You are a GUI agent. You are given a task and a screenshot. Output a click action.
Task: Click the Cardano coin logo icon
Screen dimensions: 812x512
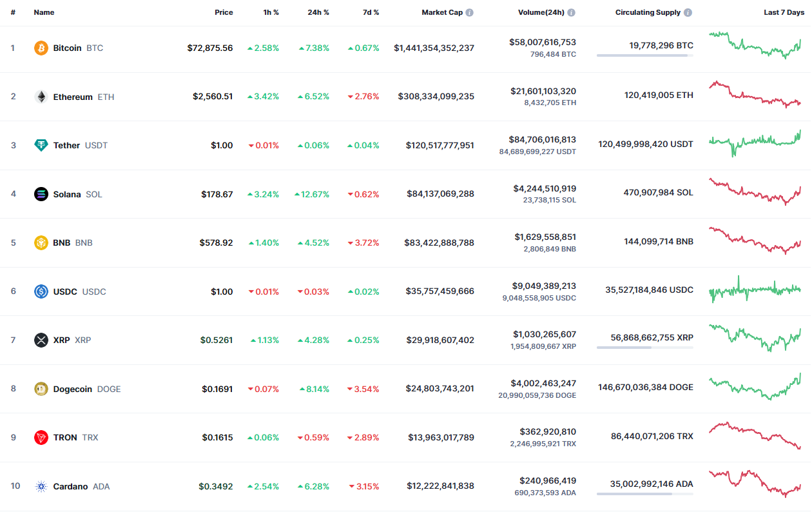(41, 486)
